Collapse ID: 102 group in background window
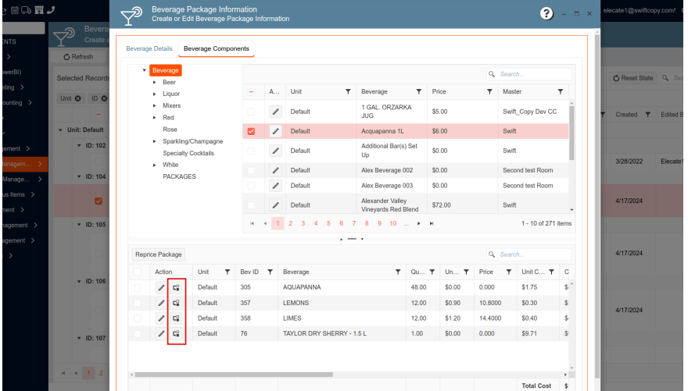688x391 pixels. tap(79, 145)
